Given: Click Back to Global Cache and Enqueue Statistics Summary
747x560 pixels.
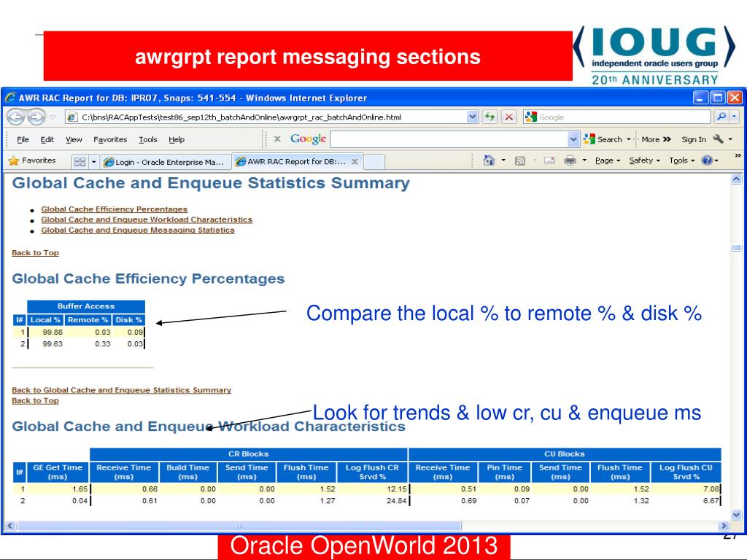Looking at the screenshot, I should (x=122, y=390).
